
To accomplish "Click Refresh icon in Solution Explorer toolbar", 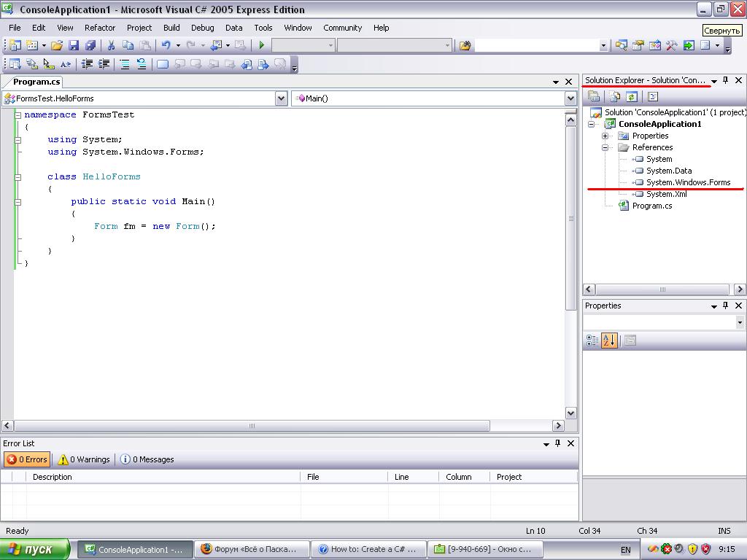I will coord(632,96).
